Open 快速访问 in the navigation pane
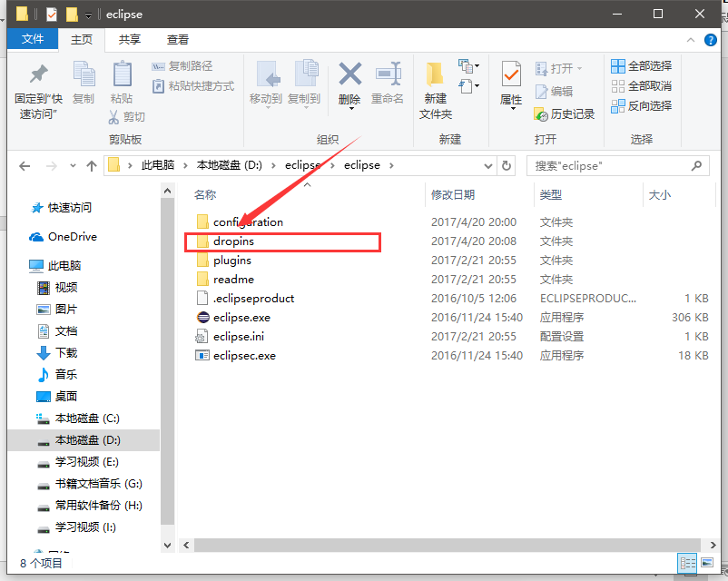 click(x=61, y=208)
